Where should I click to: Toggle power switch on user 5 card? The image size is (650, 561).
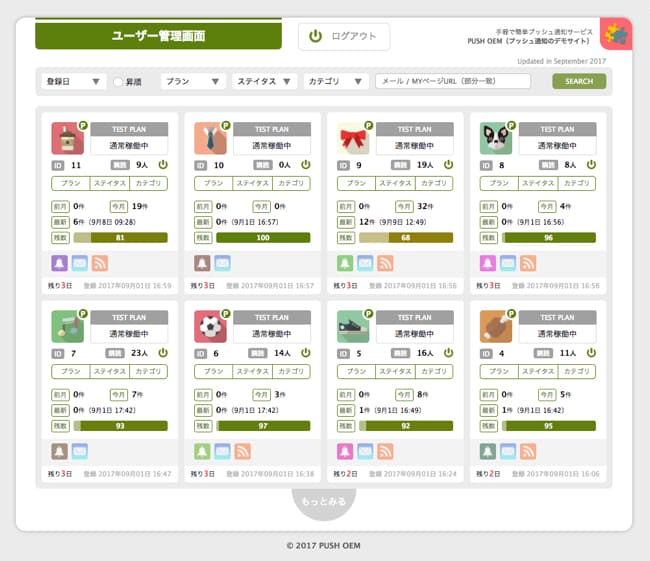click(449, 353)
